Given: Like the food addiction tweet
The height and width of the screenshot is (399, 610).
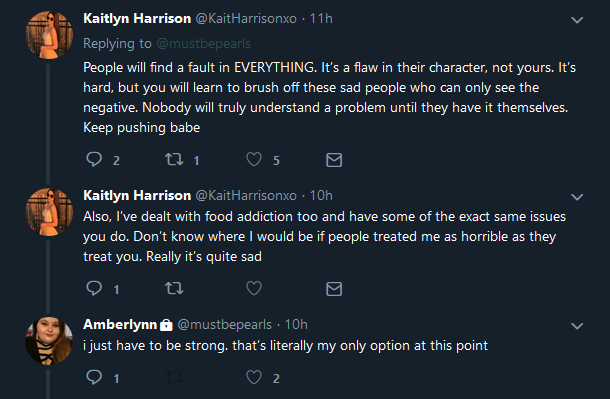Looking at the screenshot, I should point(254,288).
